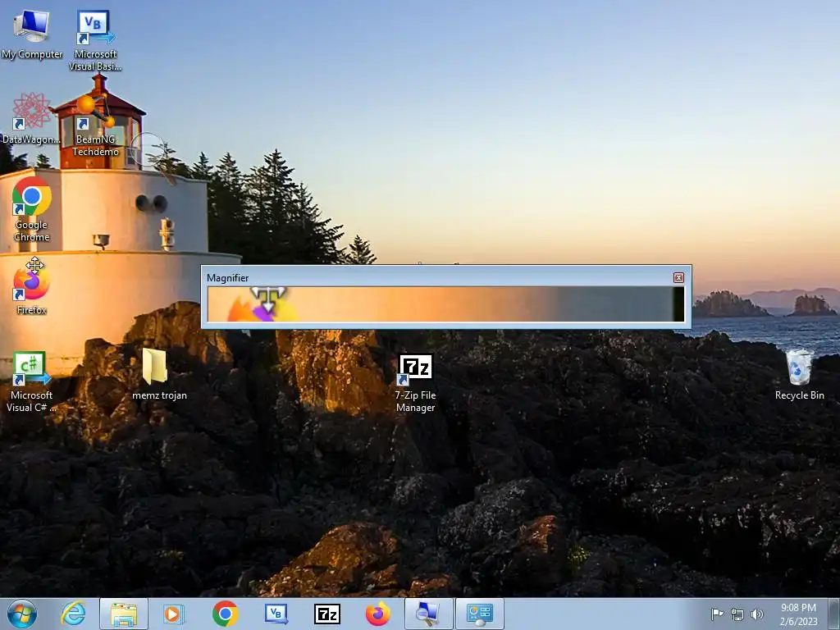This screenshot has height=630, width=840.
Task: Close the Magnifier window
Action: (678, 277)
